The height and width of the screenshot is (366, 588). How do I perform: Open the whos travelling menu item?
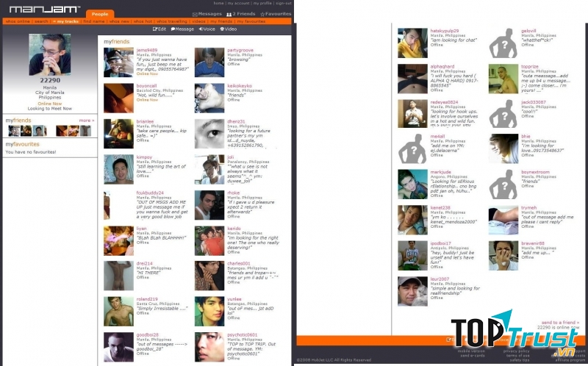pyautogui.click(x=171, y=21)
